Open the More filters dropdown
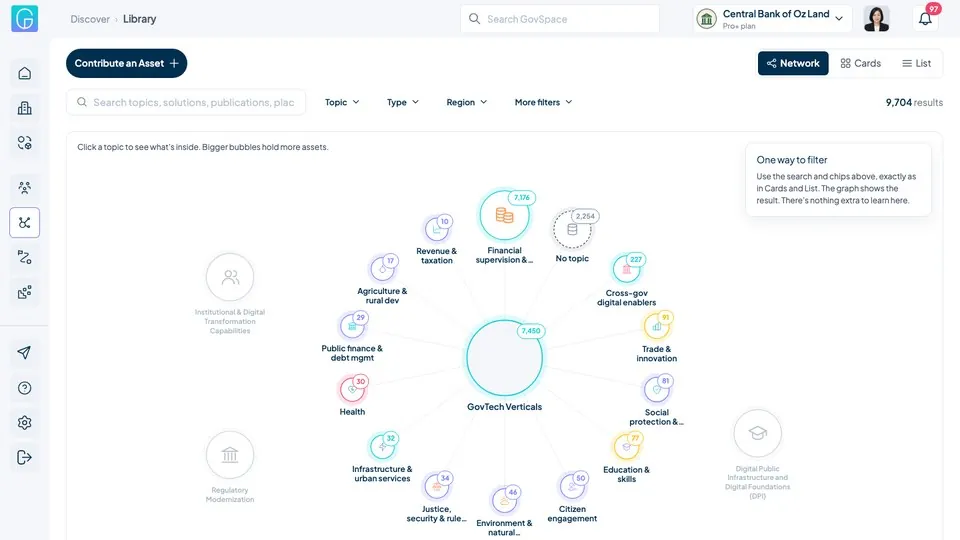The width and height of the screenshot is (960, 540). coord(543,102)
